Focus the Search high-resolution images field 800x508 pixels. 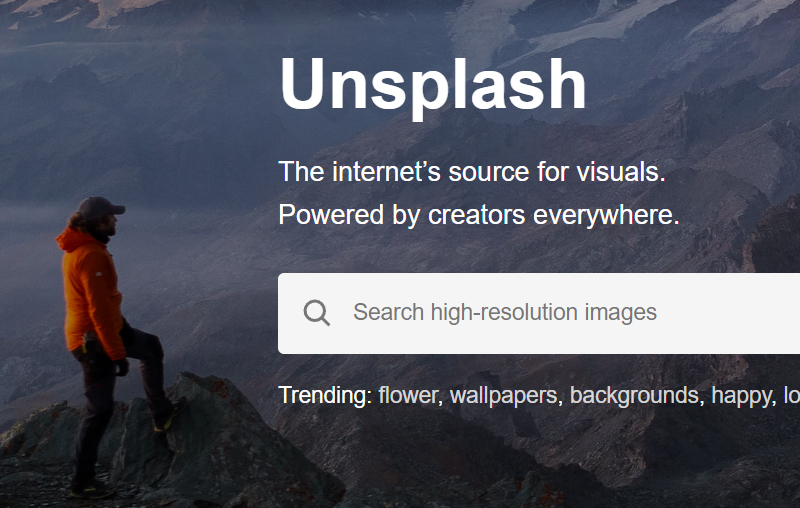pos(539,313)
